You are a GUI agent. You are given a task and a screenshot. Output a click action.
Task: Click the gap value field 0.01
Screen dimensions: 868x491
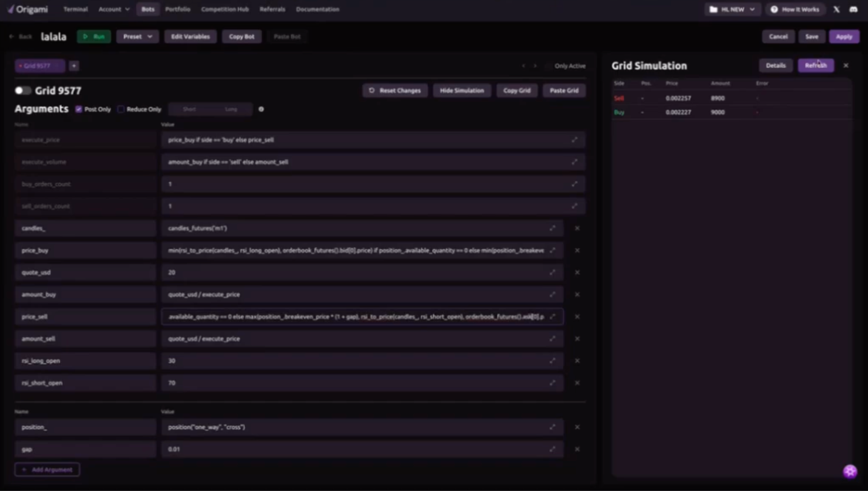(362, 449)
